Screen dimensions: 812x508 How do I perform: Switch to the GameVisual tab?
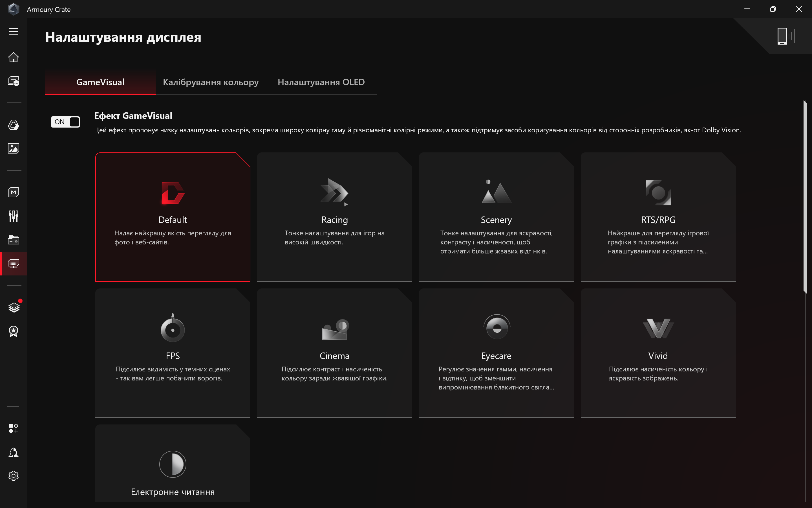point(100,82)
